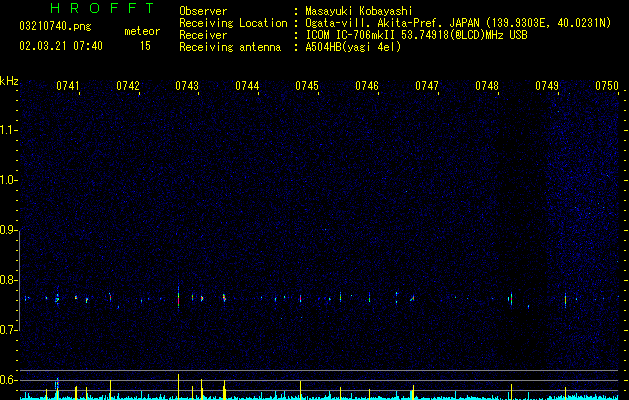Select the ICOM IC-706mkII receiver value
This screenshot has width=629, height=400.
[416, 35]
